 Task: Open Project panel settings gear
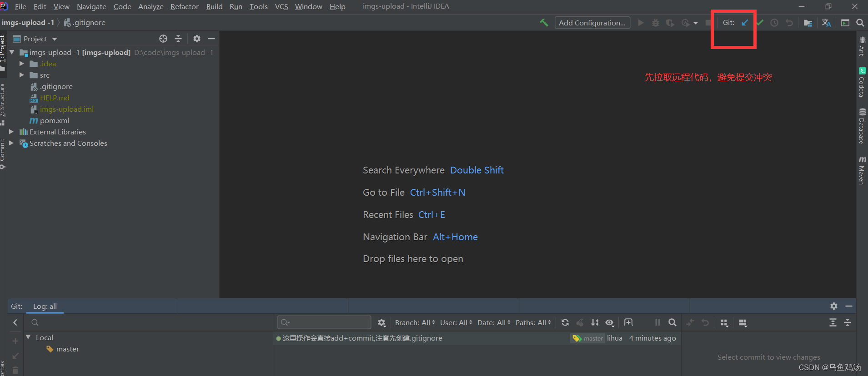point(197,39)
